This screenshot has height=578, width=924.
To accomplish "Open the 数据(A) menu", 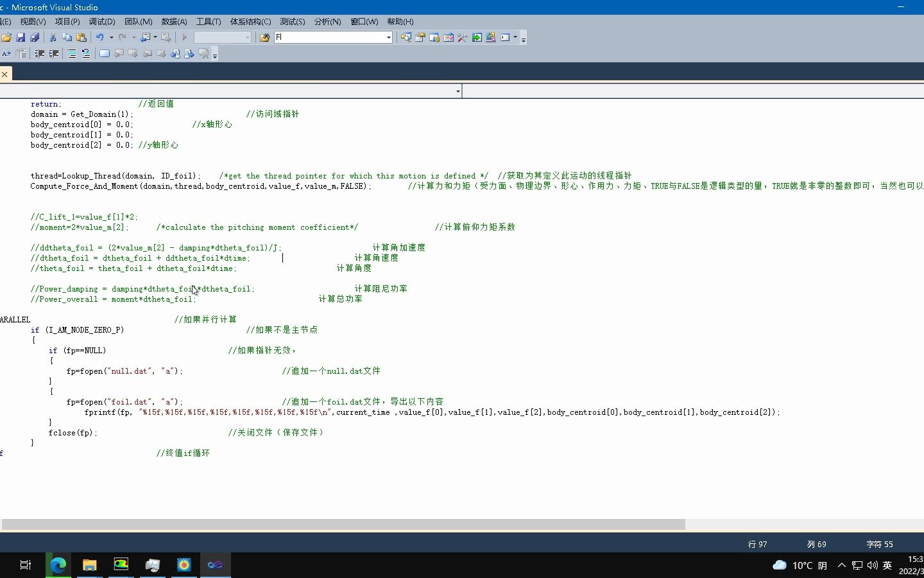I will (174, 22).
